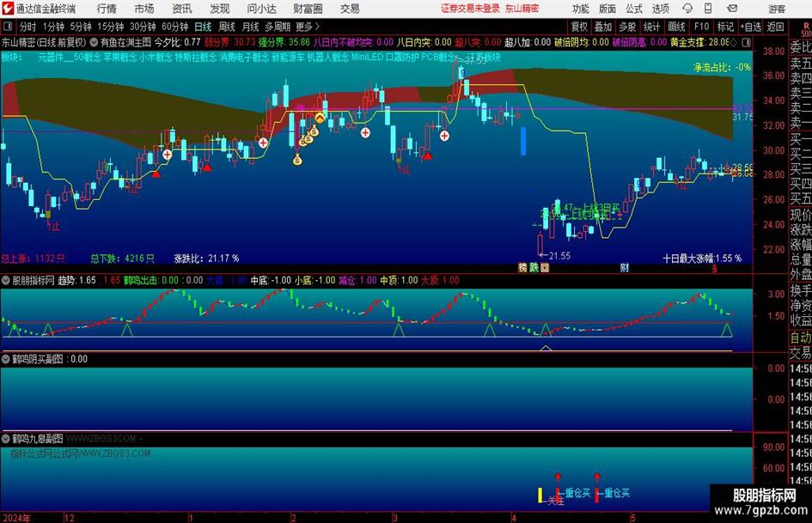This screenshot has width=812, height=523.
Task: Click gold money-bag signal near February
Action: (x=297, y=160)
